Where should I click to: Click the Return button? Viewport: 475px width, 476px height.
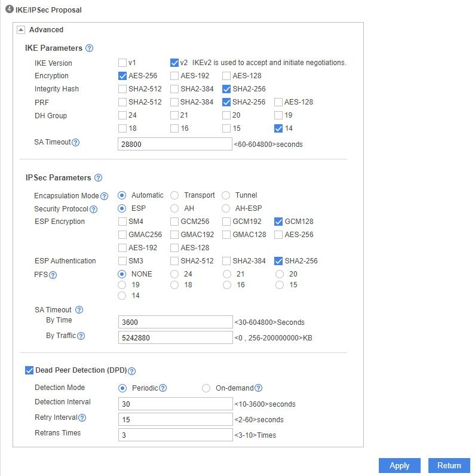(x=449, y=465)
